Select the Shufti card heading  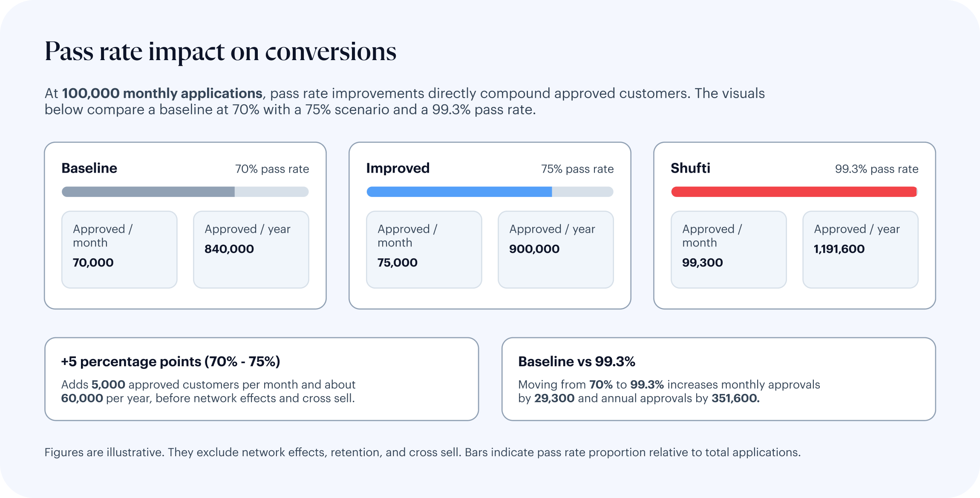point(690,168)
